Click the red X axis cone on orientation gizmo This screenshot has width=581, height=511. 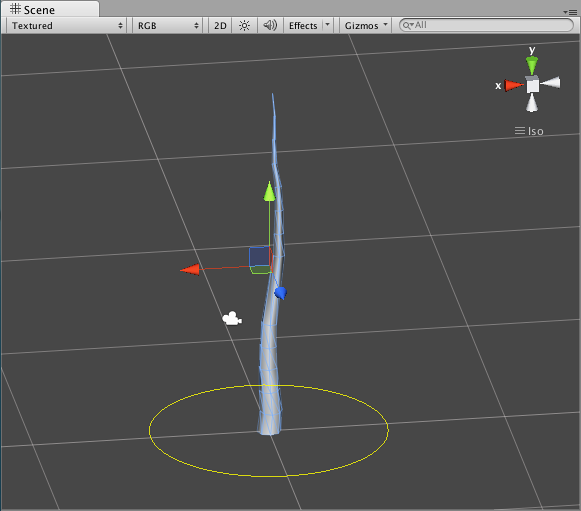pyautogui.click(x=514, y=86)
